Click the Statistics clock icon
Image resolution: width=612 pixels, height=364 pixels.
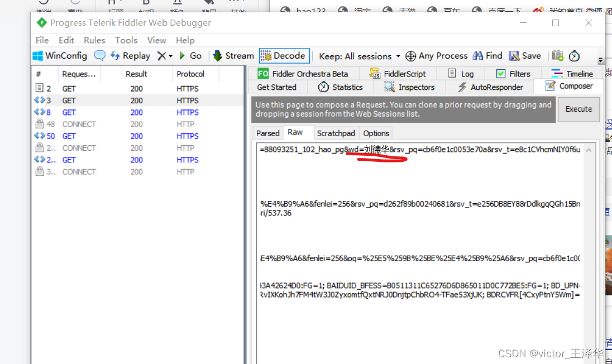(323, 87)
